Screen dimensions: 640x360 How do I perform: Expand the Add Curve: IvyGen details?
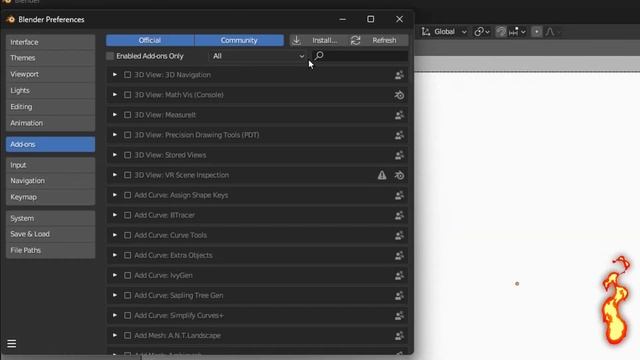pyautogui.click(x=115, y=275)
